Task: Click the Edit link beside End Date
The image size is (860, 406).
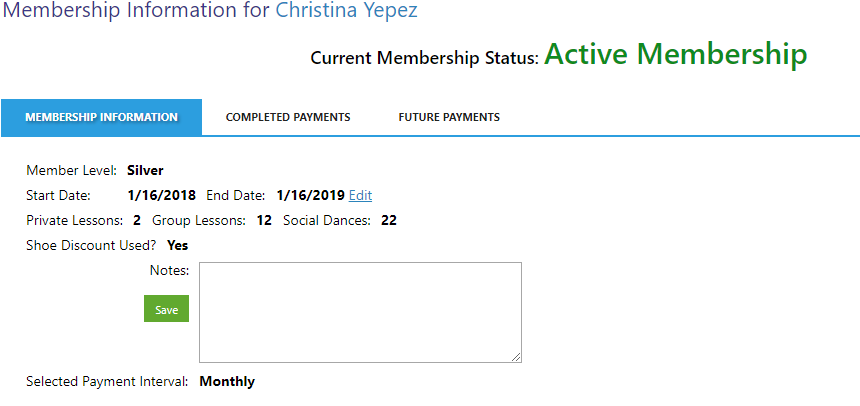Action: pyautogui.click(x=360, y=195)
